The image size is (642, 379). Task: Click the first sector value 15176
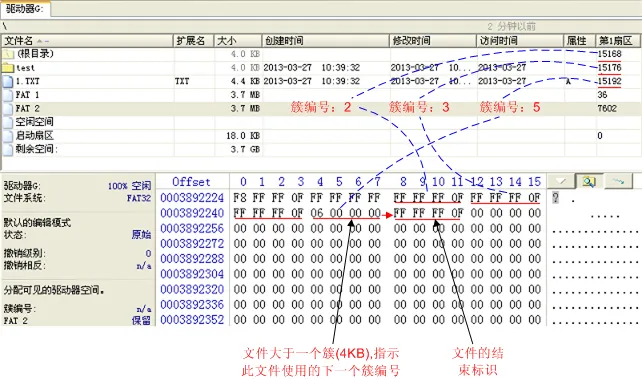609,67
